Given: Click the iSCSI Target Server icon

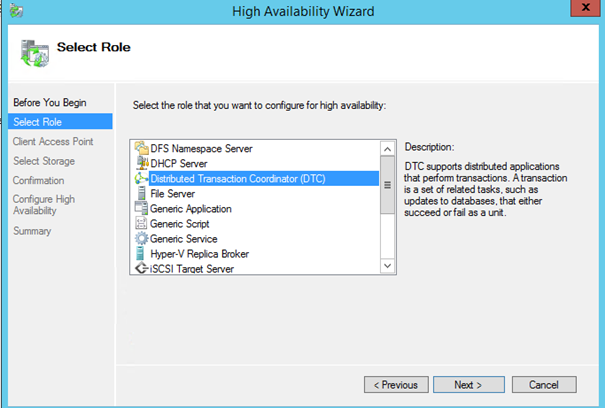Looking at the screenshot, I should [x=141, y=268].
